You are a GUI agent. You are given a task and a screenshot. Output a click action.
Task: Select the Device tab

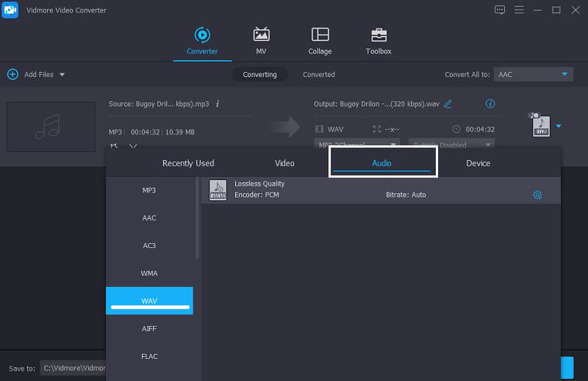[x=478, y=163]
